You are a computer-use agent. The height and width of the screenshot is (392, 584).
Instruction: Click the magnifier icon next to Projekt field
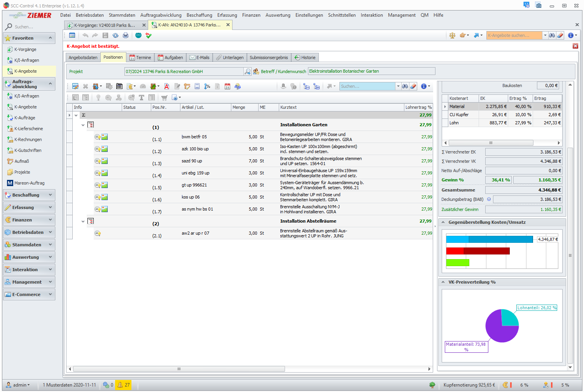pos(247,71)
